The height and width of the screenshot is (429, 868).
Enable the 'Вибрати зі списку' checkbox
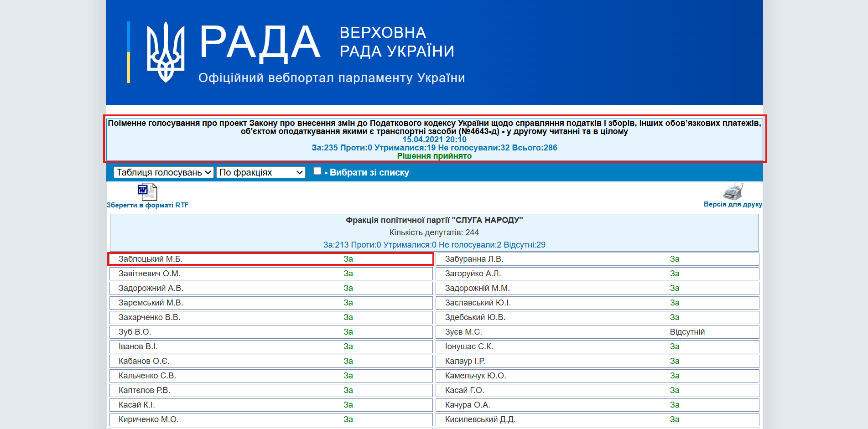(317, 171)
